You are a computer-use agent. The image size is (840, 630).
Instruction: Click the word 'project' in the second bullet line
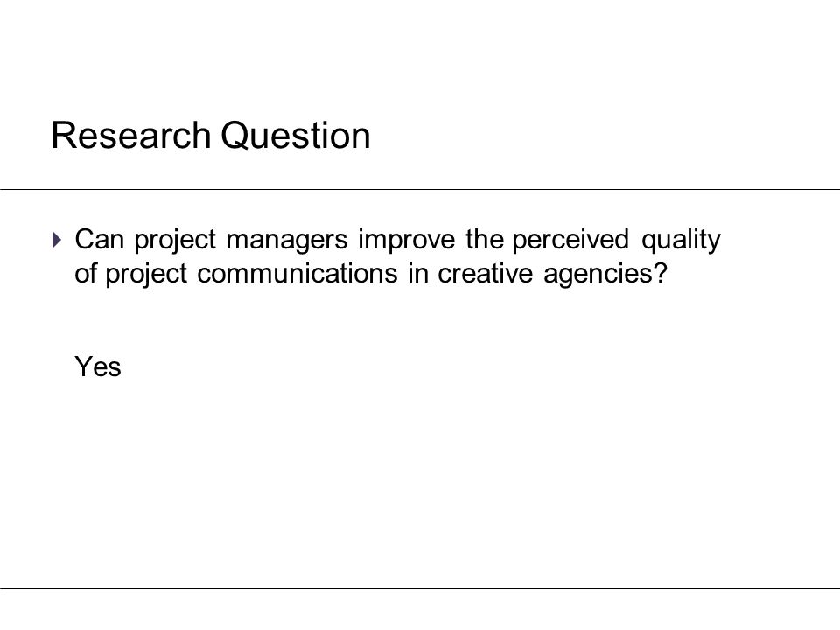pos(146,274)
